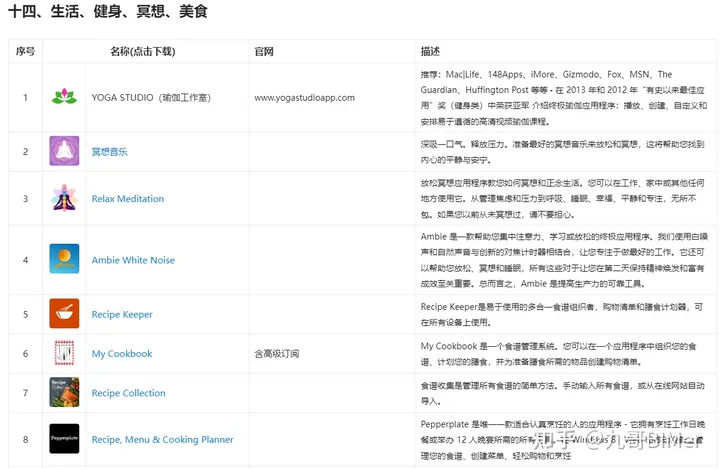The height and width of the screenshot is (469, 720).
Task: Click row number 8 in the 序号 column
Action: 25,440
